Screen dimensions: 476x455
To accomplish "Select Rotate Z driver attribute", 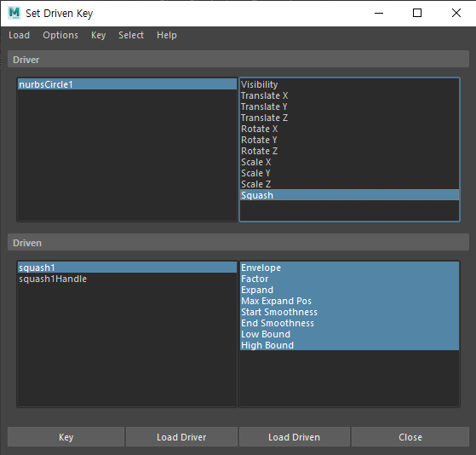I will 349,151.
